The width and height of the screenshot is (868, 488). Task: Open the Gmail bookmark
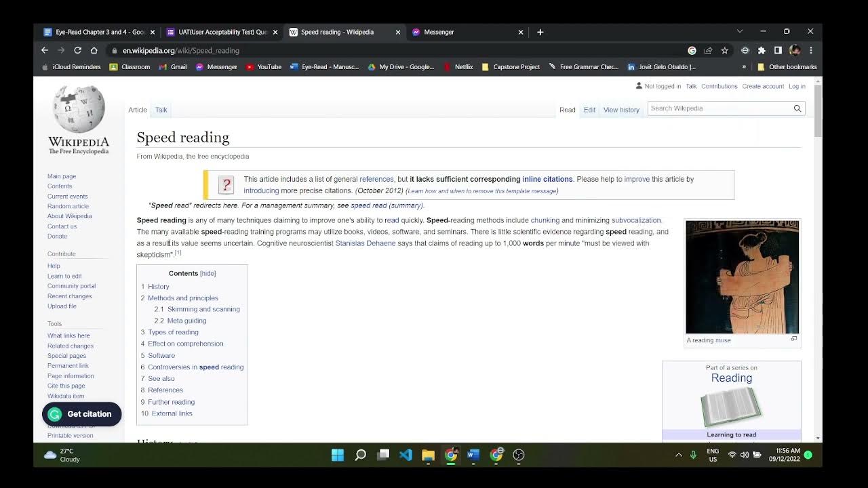pos(173,67)
